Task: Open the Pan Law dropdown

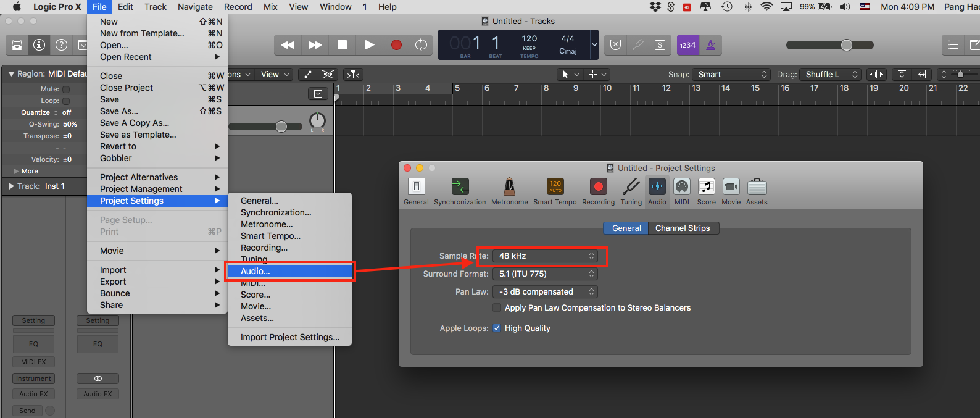Action: (x=545, y=291)
